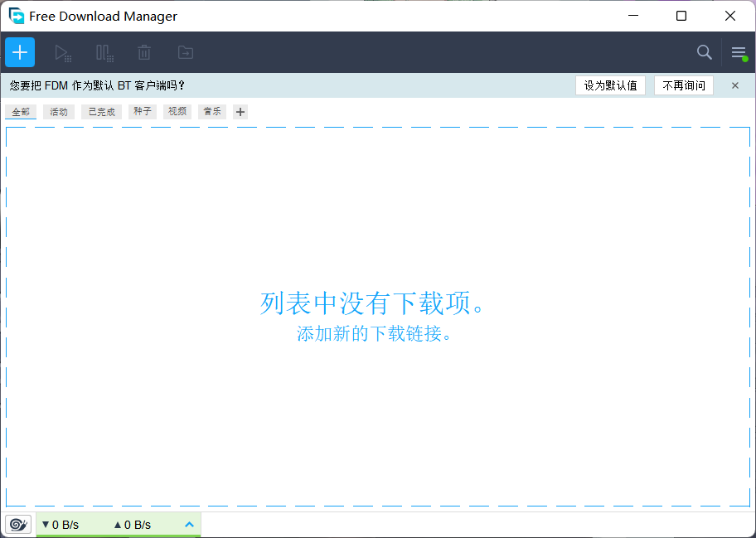Image resolution: width=756 pixels, height=538 pixels.
Task: Toggle snail mode in status bar
Action: pyautogui.click(x=18, y=524)
